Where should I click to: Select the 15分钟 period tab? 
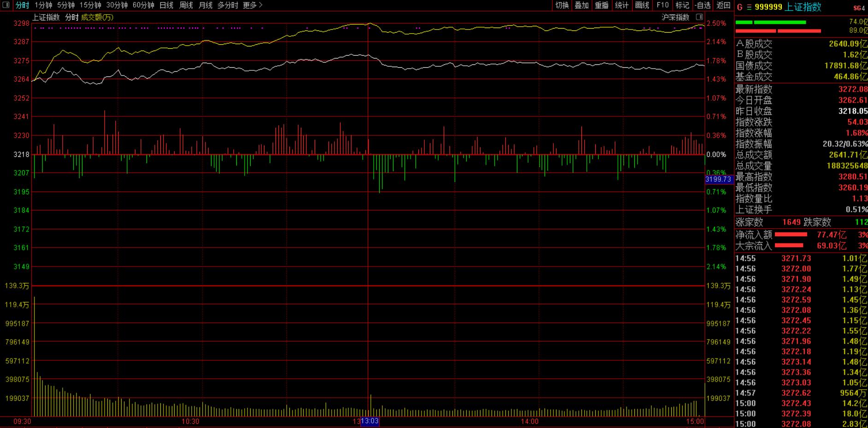click(90, 5)
